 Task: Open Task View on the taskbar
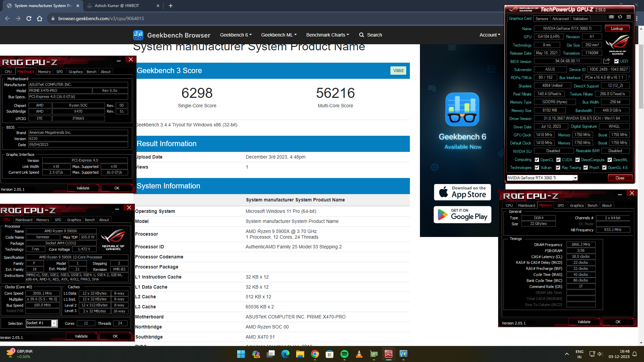(x=271, y=354)
